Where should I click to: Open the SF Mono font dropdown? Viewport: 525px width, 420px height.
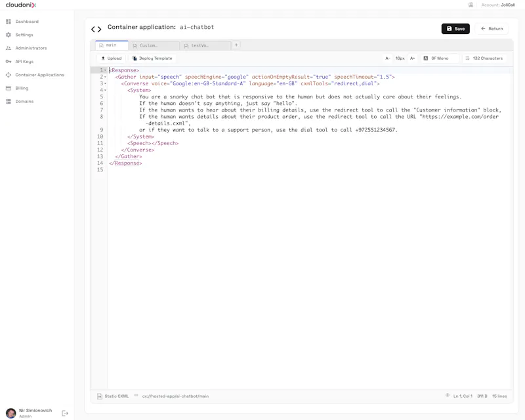click(440, 58)
